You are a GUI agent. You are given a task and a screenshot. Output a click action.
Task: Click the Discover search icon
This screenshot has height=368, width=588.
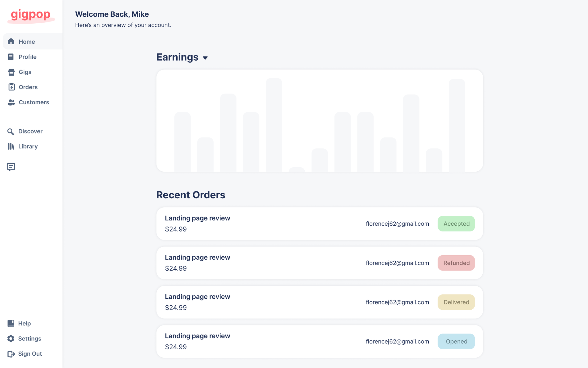point(11,131)
